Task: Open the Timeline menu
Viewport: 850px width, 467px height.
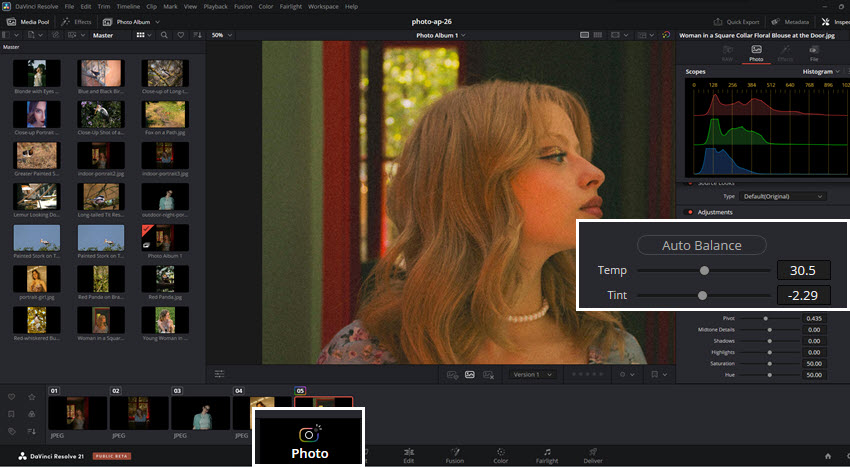Action: click(x=128, y=7)
